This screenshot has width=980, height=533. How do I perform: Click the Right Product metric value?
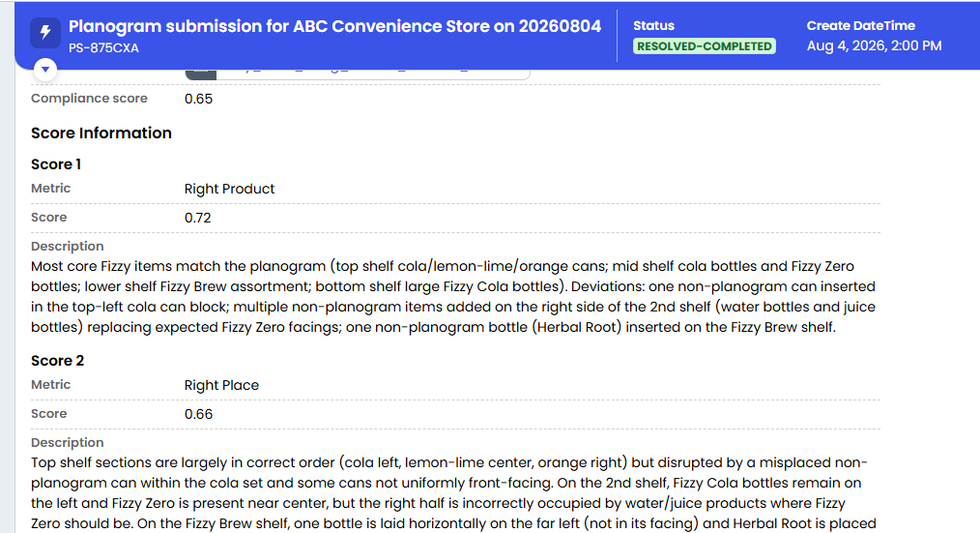click(x=229, y=189)
